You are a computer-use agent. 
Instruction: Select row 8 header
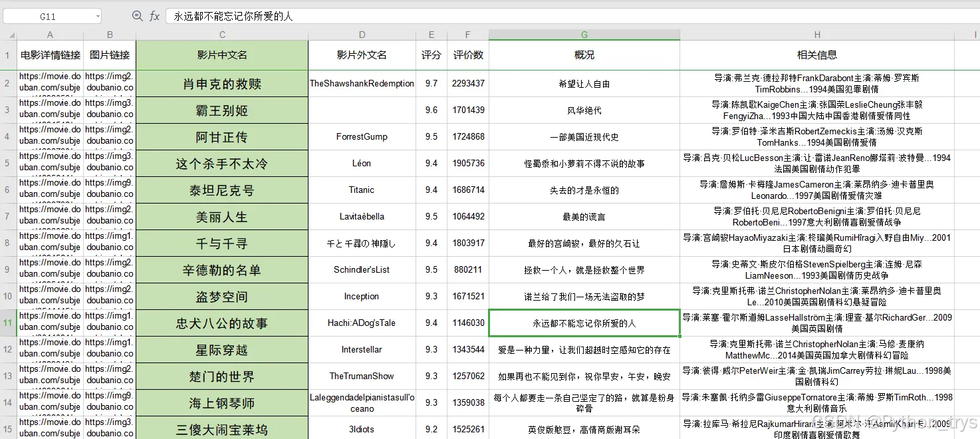[x=8, y=243]
